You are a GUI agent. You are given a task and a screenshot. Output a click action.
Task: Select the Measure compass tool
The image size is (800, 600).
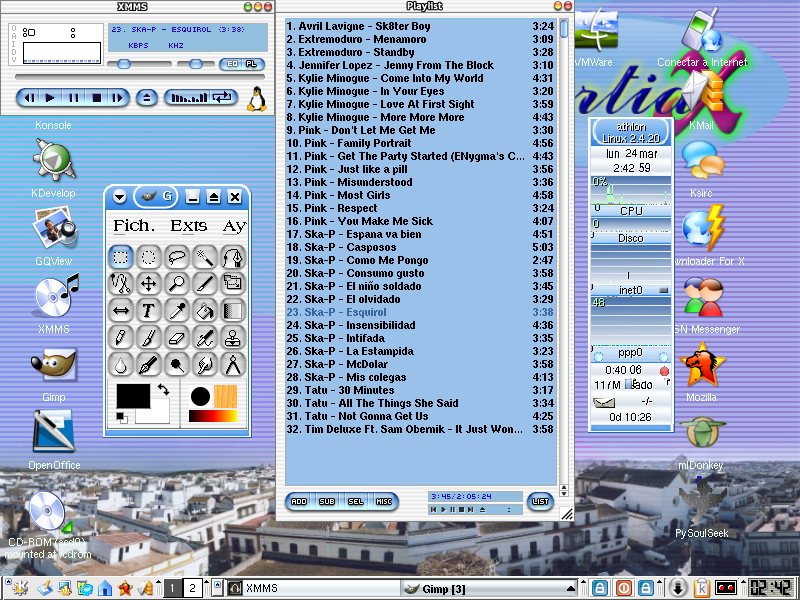pyautogui.click(x=233, y=365)
